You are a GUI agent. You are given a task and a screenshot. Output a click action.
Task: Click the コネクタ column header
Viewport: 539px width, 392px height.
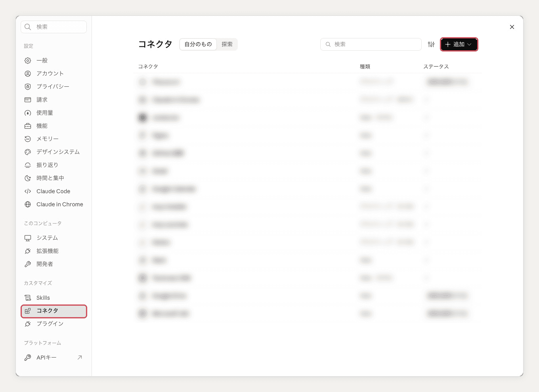pos(148,67)
